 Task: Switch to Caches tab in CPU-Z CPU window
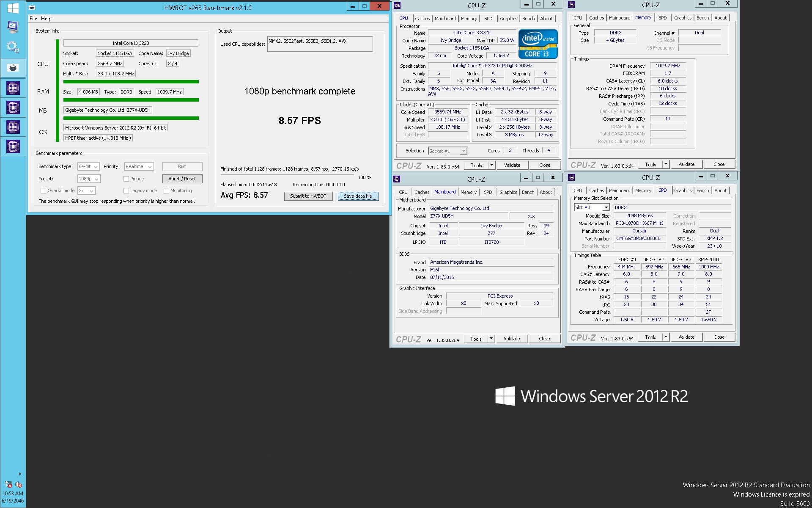click(422, 19)
